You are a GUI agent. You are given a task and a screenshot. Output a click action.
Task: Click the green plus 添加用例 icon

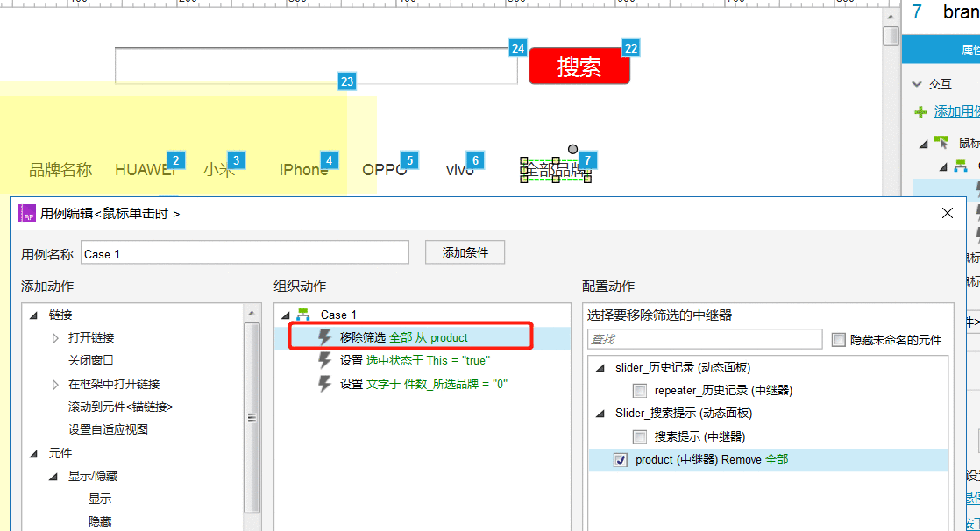click(920, 112)
